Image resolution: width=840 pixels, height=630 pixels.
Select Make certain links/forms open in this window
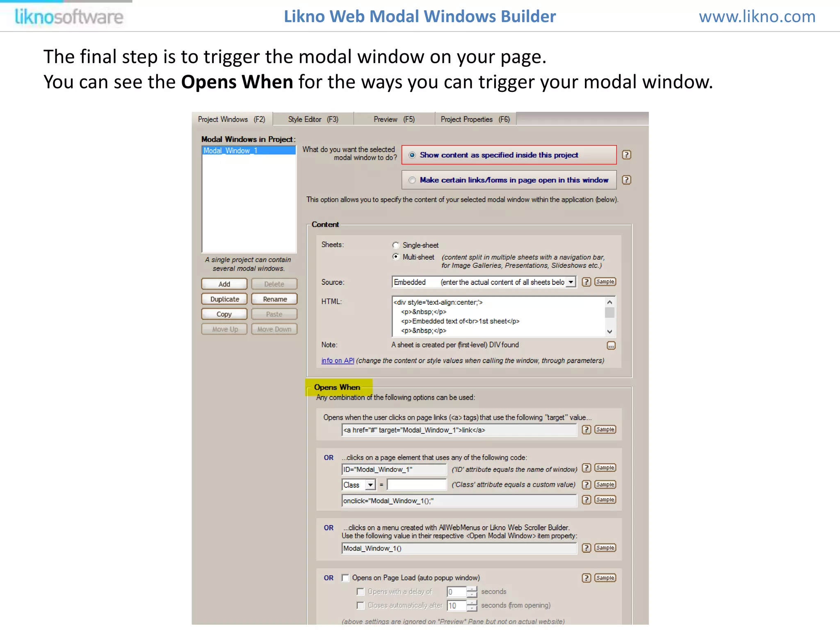click(509, 180)
